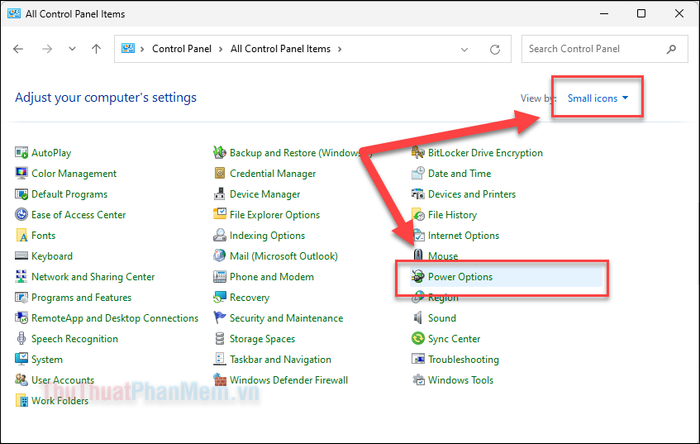Click the RemoteApp and Desktop Connections icon

21,318
